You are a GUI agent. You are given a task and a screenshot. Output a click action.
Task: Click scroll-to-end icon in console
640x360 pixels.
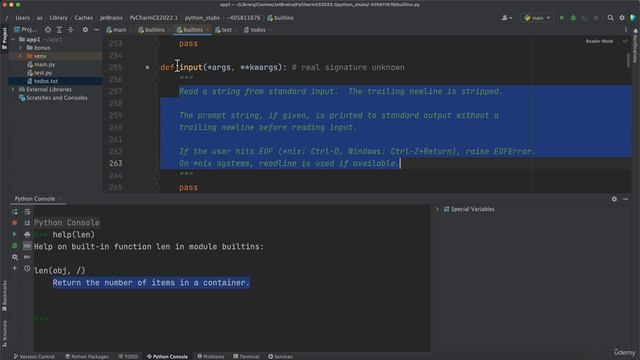tap(27, 223)
